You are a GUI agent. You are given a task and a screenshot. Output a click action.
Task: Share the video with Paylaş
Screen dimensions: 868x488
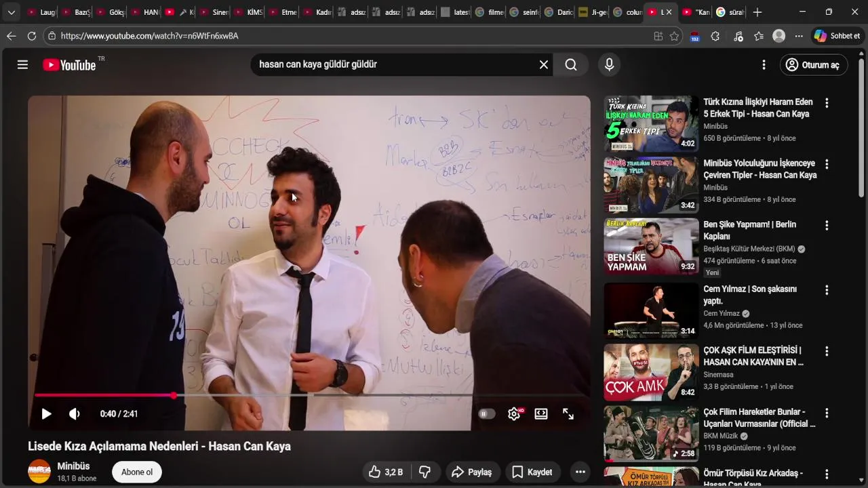click(x=473, y=472)
